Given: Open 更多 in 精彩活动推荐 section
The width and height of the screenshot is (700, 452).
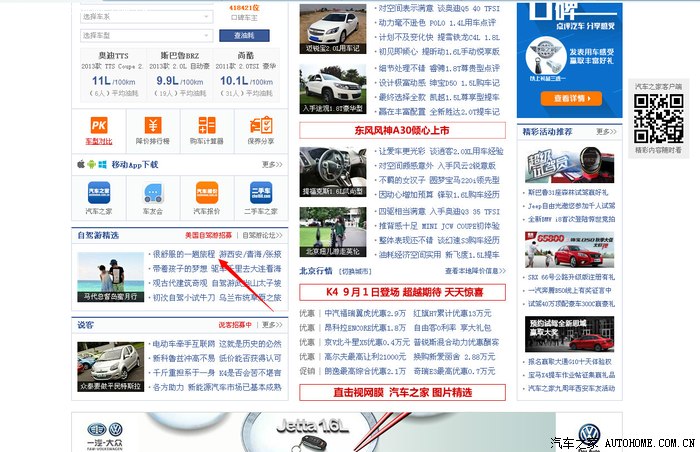Looking at the screenshot, I should point(606,131).
